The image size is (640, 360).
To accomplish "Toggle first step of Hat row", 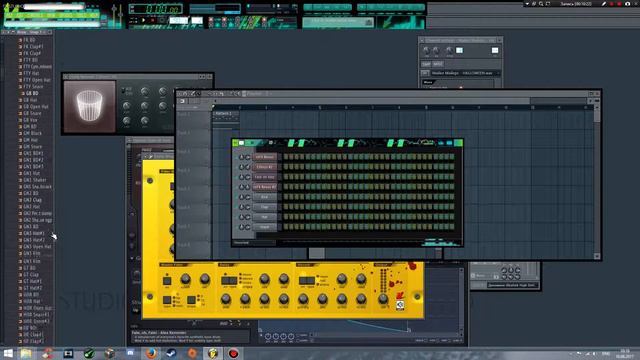I will coord(286,217).
